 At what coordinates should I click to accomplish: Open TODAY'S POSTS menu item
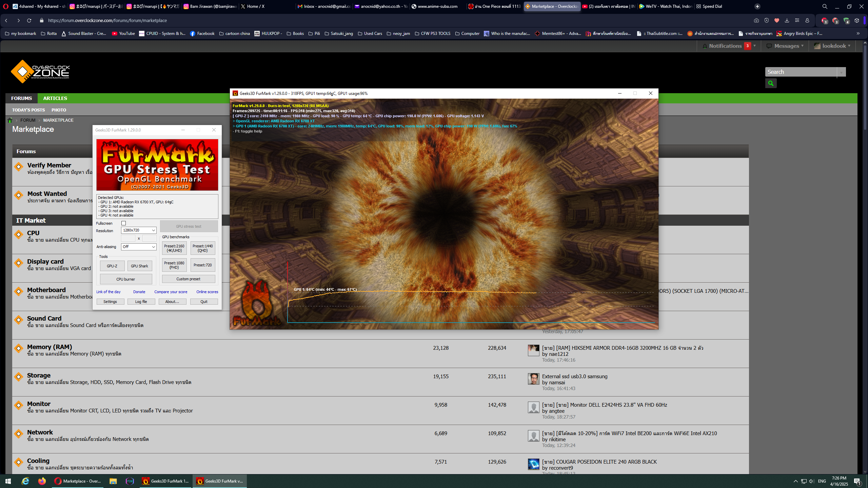pos(28,110)
